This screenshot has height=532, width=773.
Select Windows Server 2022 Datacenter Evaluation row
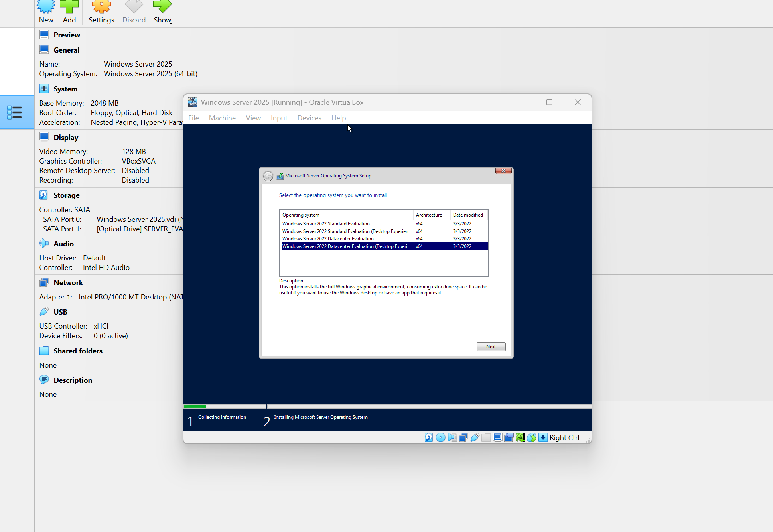pyautogui.click(x=385, y=239)
